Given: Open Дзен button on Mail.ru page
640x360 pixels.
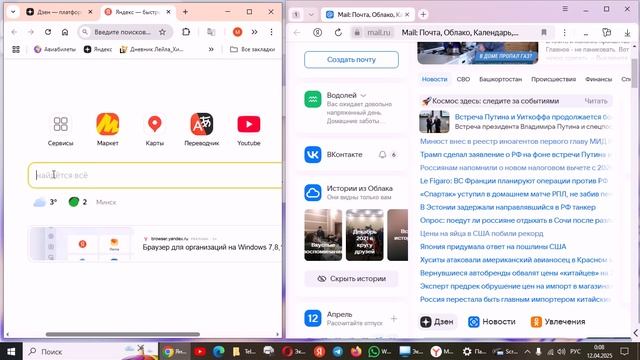Looking at the screenshot, I should coord(437,322).
